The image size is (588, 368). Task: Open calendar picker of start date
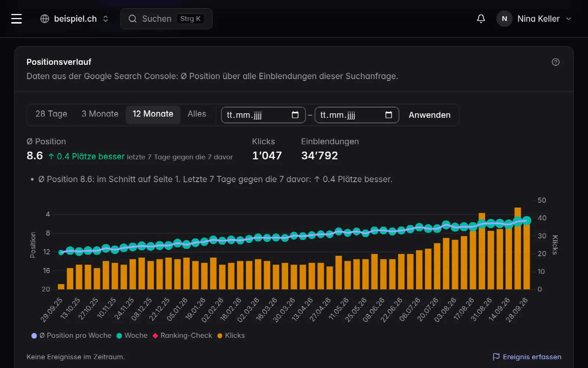295,115
